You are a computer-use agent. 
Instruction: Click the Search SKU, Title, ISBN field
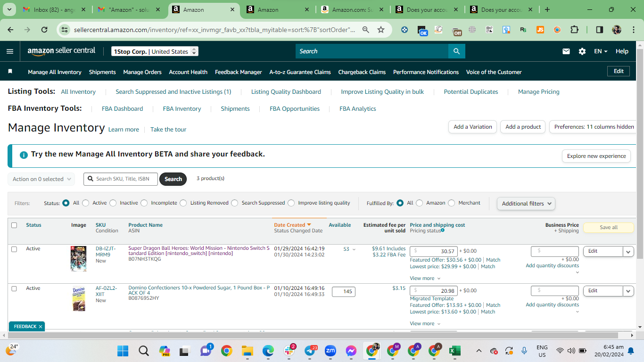click(x=121, y=179)
